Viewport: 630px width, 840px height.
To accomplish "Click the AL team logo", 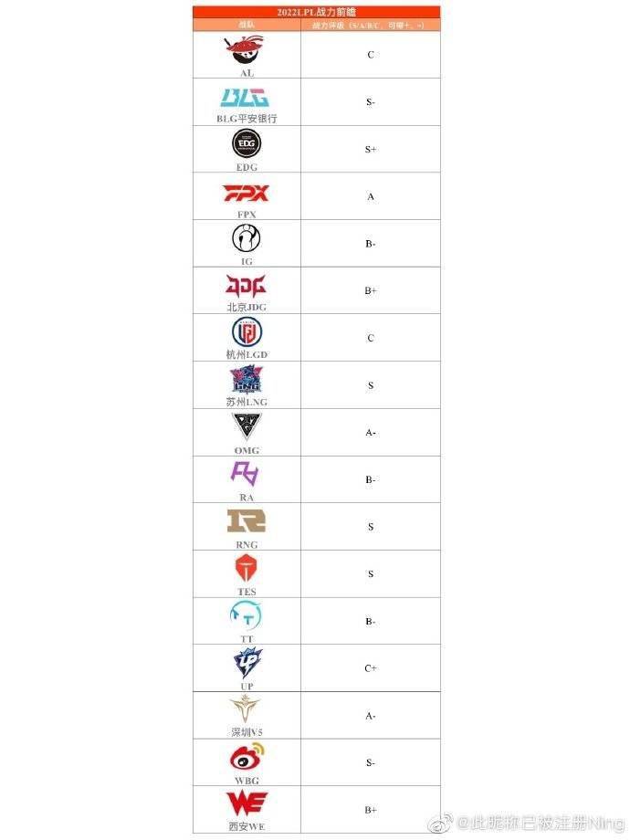I will coord(247,50).
